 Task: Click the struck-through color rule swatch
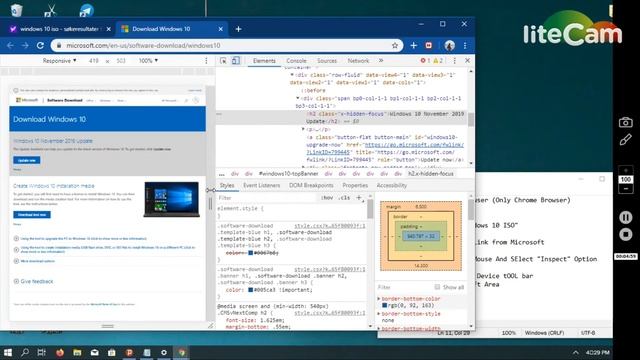[x=251, y=253]
